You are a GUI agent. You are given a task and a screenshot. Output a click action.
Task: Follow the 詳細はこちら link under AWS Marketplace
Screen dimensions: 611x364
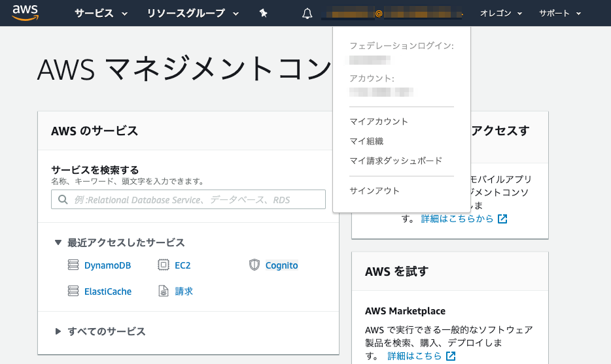[414, 356]
